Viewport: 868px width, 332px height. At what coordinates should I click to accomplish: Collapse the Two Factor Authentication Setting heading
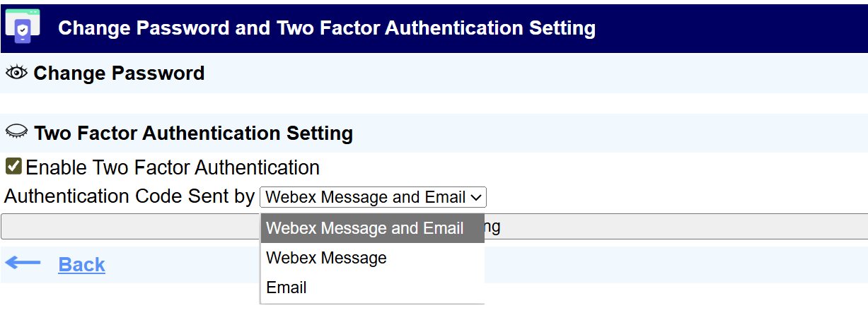(x=193, y=133)
